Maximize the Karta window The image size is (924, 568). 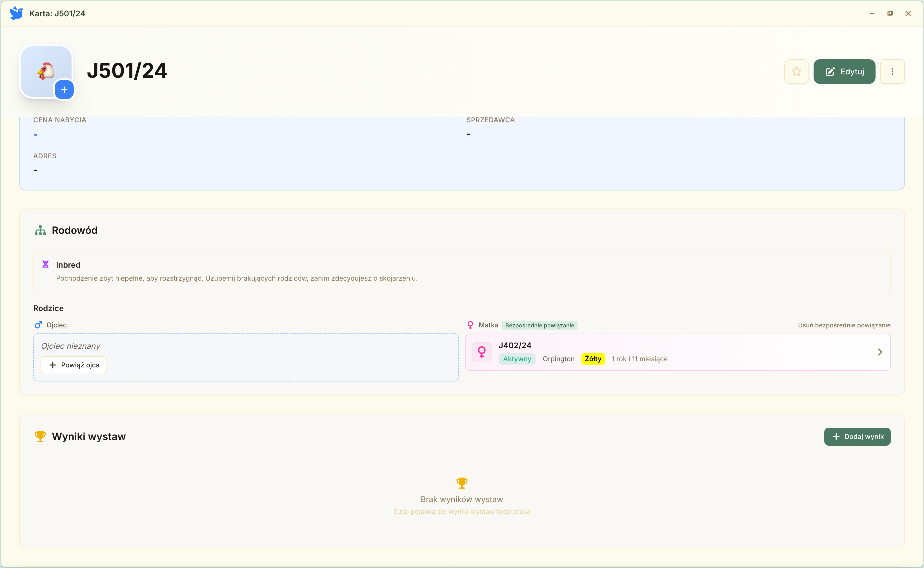tap(890, 14)
